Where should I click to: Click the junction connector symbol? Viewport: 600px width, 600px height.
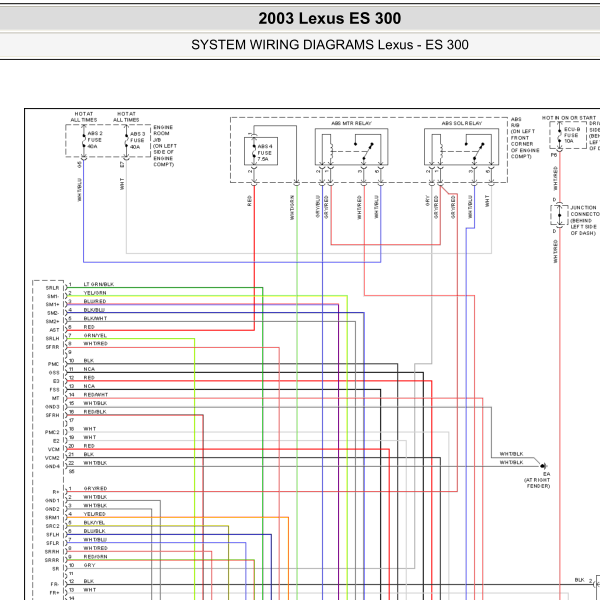tap(559, 215)
